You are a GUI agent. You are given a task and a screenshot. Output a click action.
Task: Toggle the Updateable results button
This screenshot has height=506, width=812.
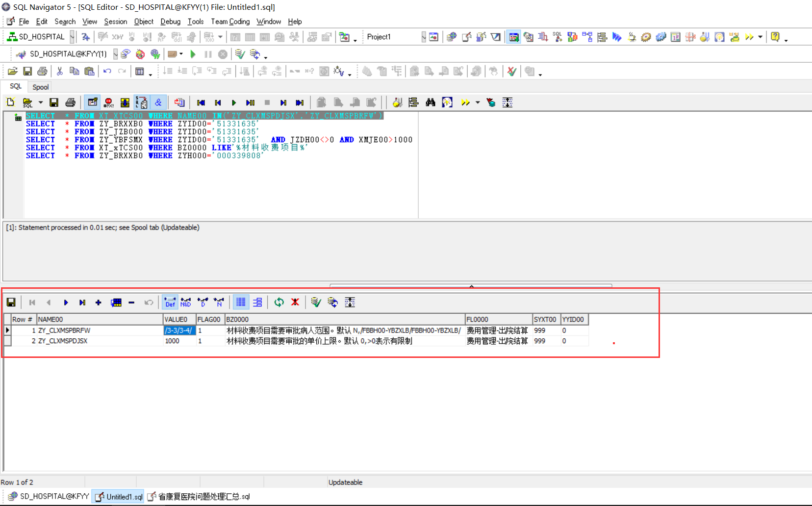coord(92,102)
